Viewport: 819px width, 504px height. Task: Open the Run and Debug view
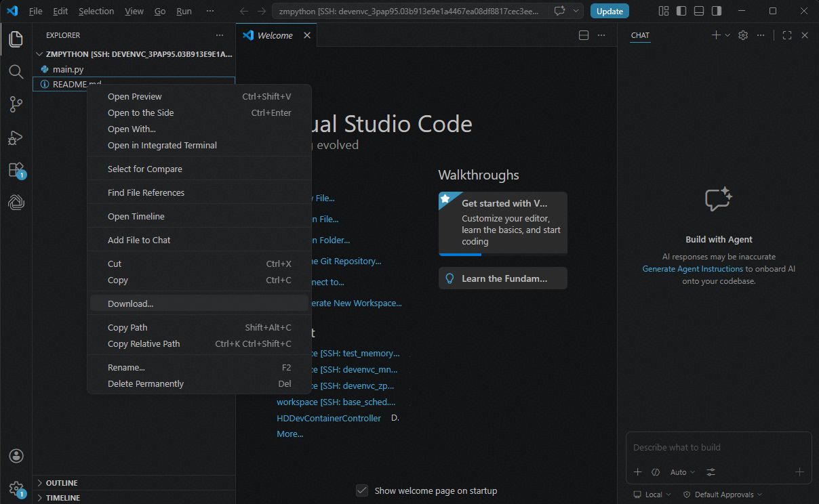tap(16, 137)
